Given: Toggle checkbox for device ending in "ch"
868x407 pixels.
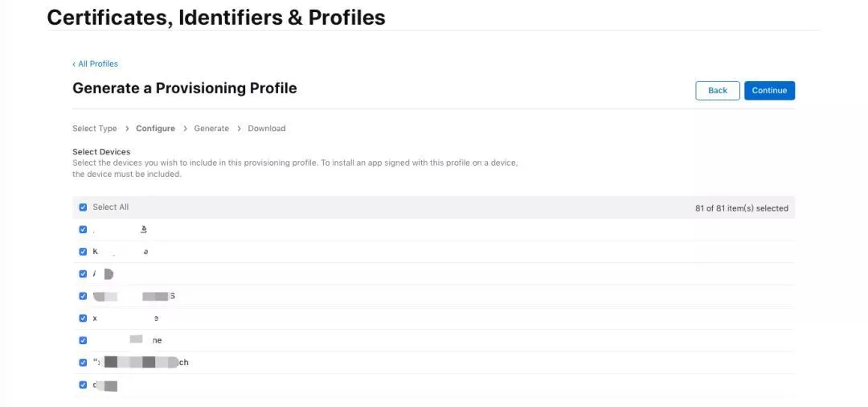Looking at the screenshot, I should 83,363.
